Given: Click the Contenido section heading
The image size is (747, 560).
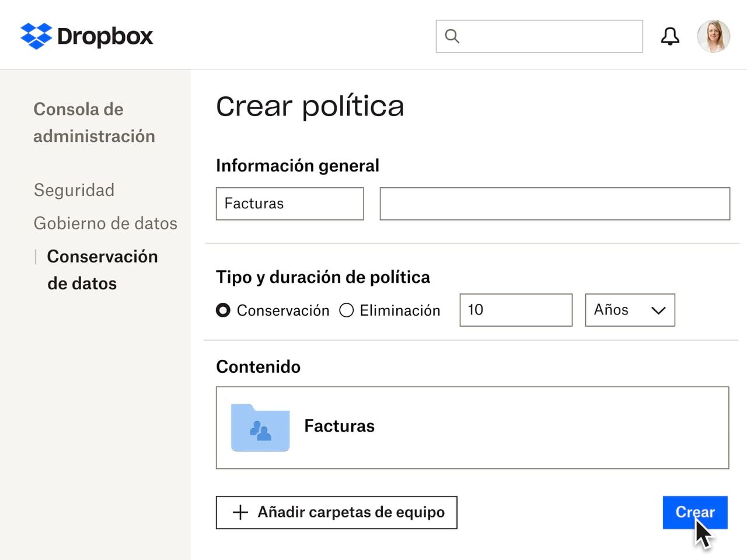Looking at the screenshot, I should click(x=258, y=367).
